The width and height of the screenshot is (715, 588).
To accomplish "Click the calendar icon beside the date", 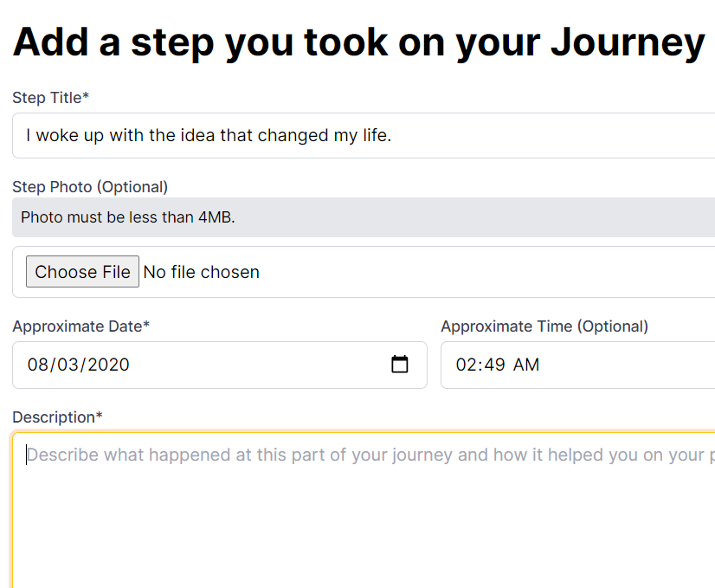I will tap(399, 365).
